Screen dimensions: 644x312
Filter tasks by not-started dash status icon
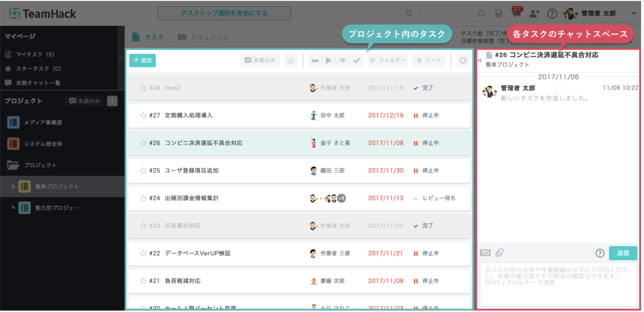point(315,61)
